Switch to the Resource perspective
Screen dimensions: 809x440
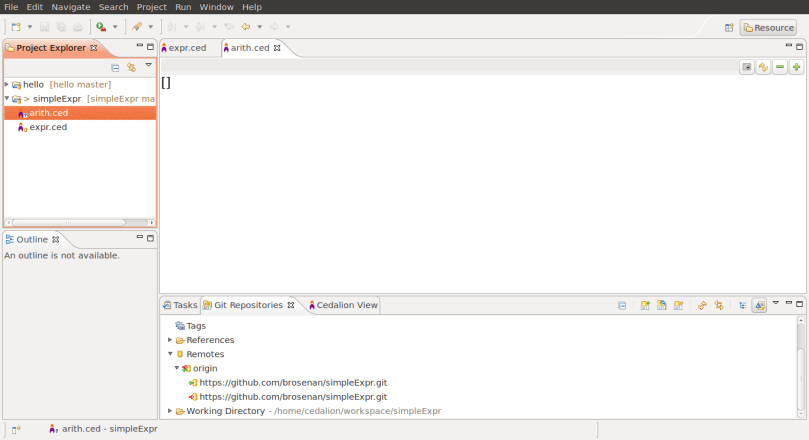(769, 28)
